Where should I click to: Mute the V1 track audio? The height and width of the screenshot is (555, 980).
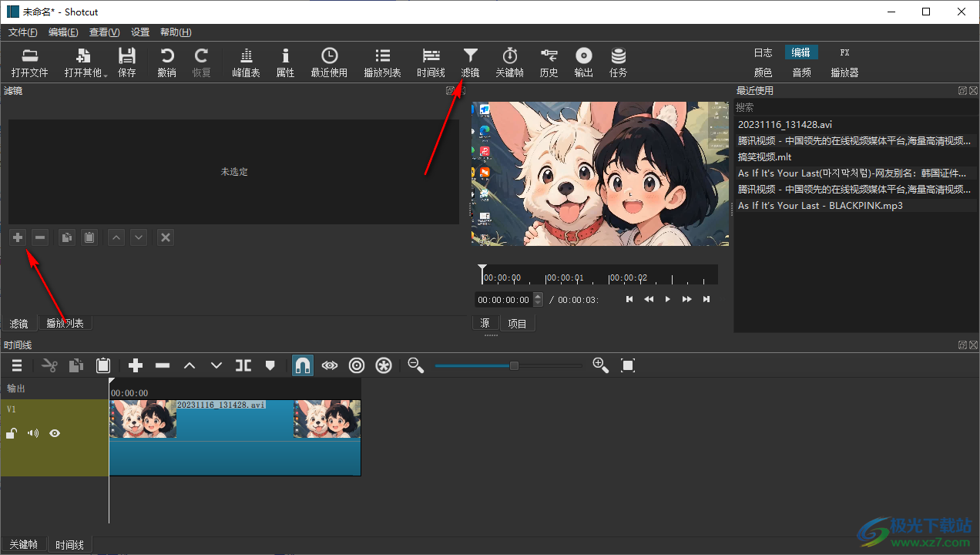[33, 433]
